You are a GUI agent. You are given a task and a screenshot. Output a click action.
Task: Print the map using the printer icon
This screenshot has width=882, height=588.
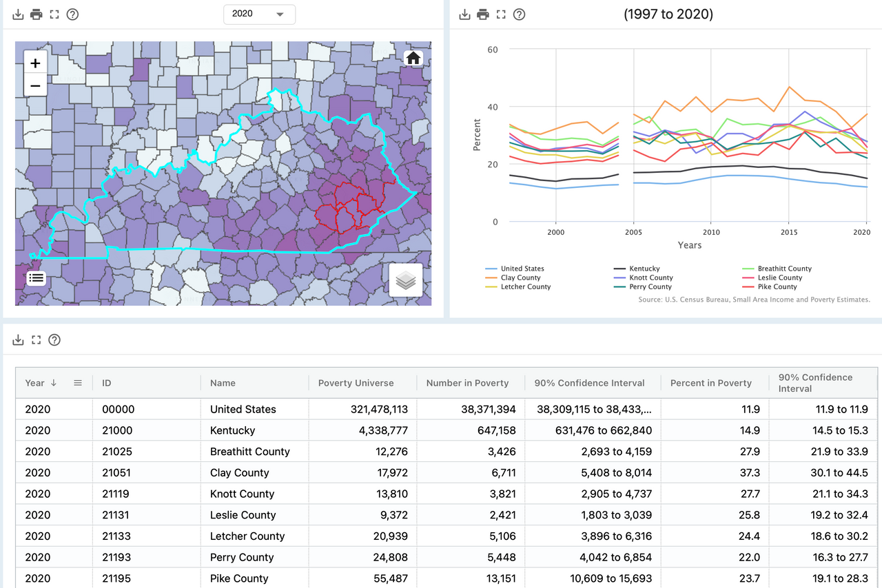[x=37, y=14]
